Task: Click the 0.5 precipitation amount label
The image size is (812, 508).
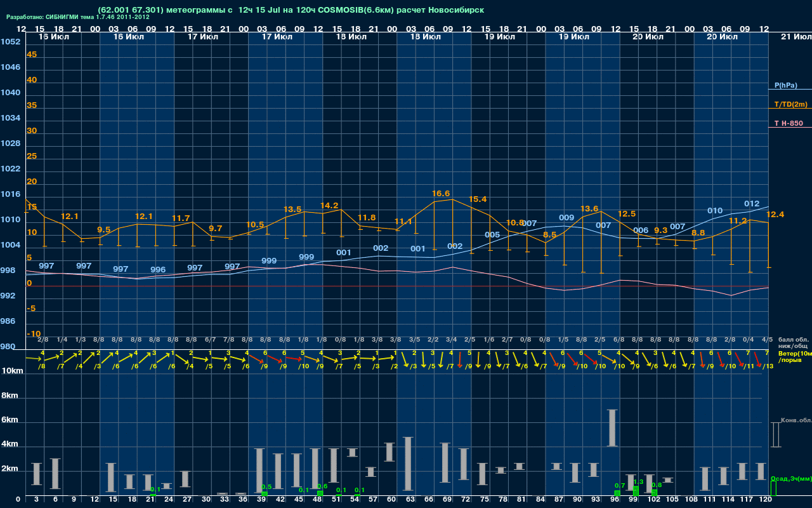Action: (266, 487)
